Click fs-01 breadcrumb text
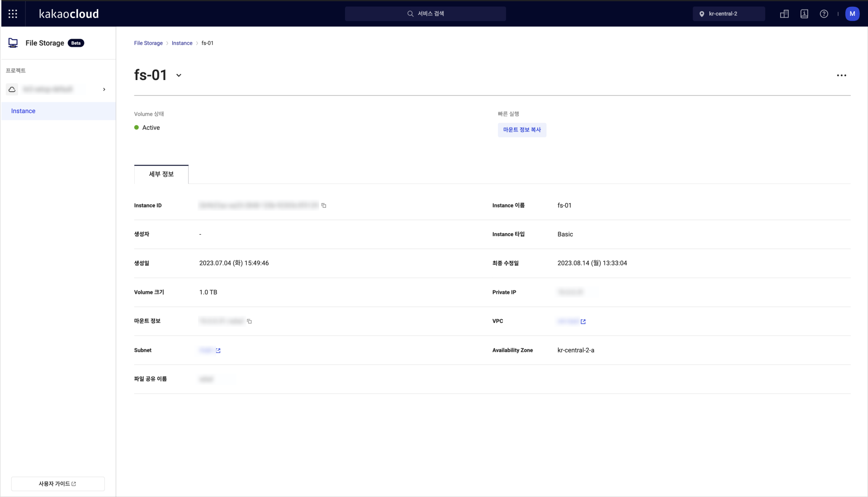This screenshot has width=868, height=497. (208, 43)
